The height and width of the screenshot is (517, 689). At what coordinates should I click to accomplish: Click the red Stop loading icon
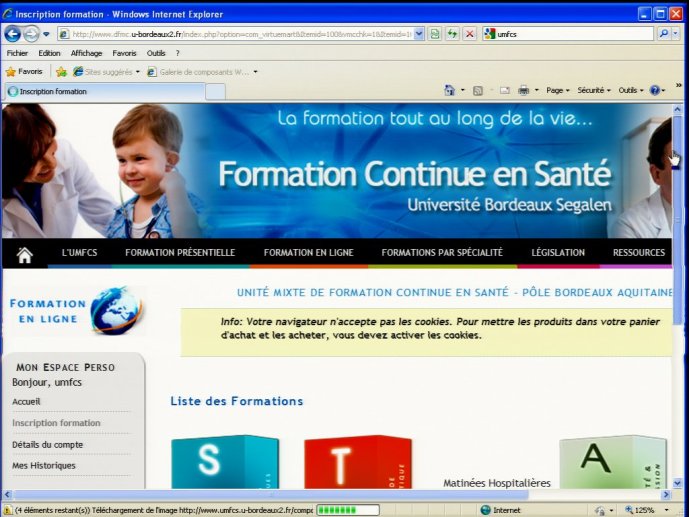[470, 34]
